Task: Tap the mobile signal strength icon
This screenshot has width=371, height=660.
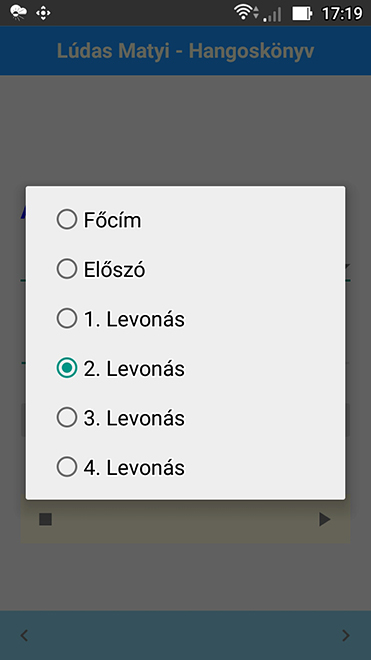Action: tap(272, 14)
